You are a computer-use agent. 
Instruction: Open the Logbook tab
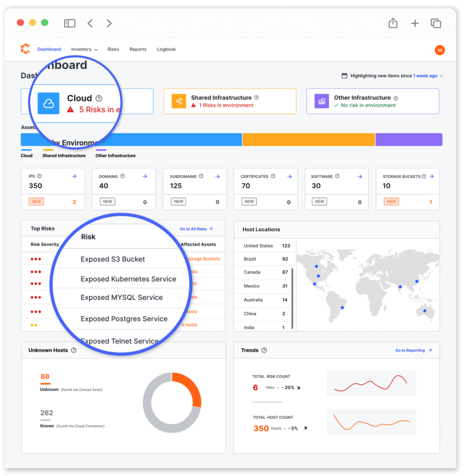[x=166, y=49]
